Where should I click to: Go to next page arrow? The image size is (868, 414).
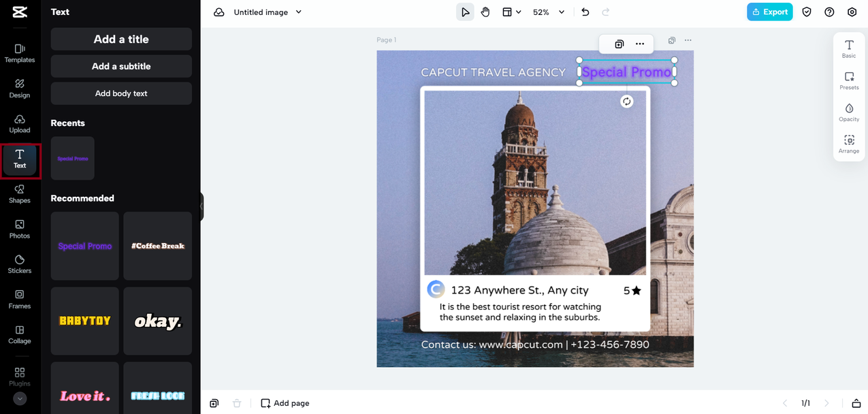click(x=826, y=403)
